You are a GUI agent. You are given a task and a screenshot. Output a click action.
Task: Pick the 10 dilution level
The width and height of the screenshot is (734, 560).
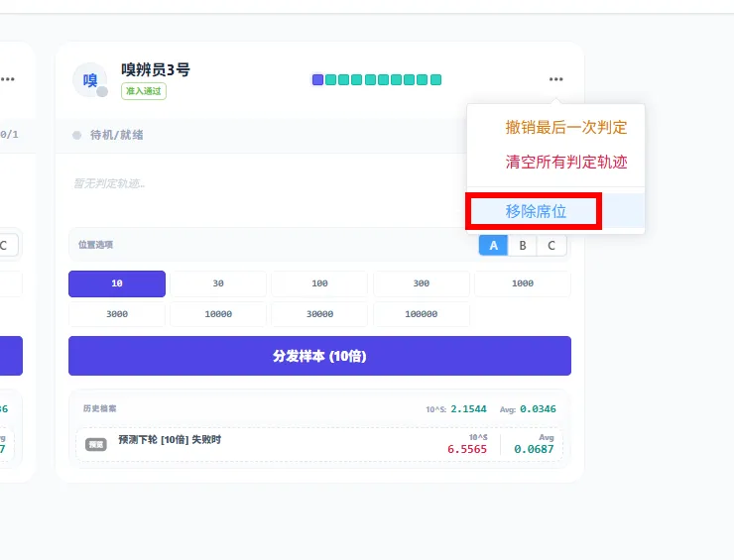(117, 283)
